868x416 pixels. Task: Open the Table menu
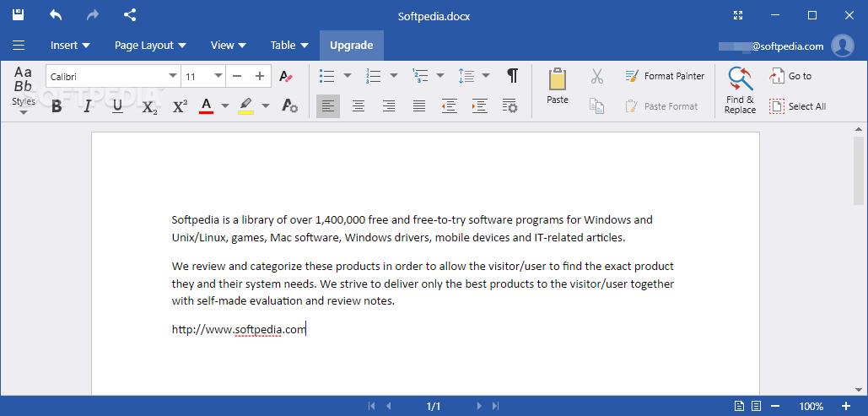click(289, 46)
